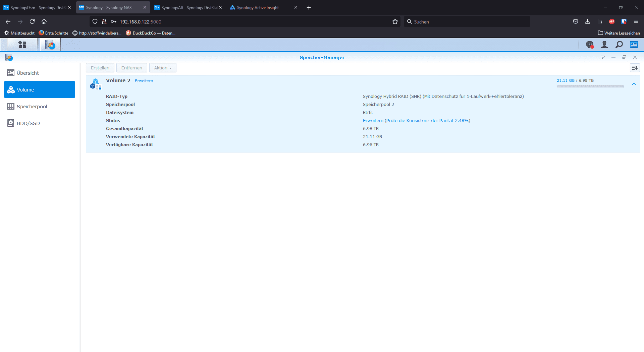Screen dimensions: 644x352
Task: Close the Synology Active Insight tab
Action: [x=296, y=7]
